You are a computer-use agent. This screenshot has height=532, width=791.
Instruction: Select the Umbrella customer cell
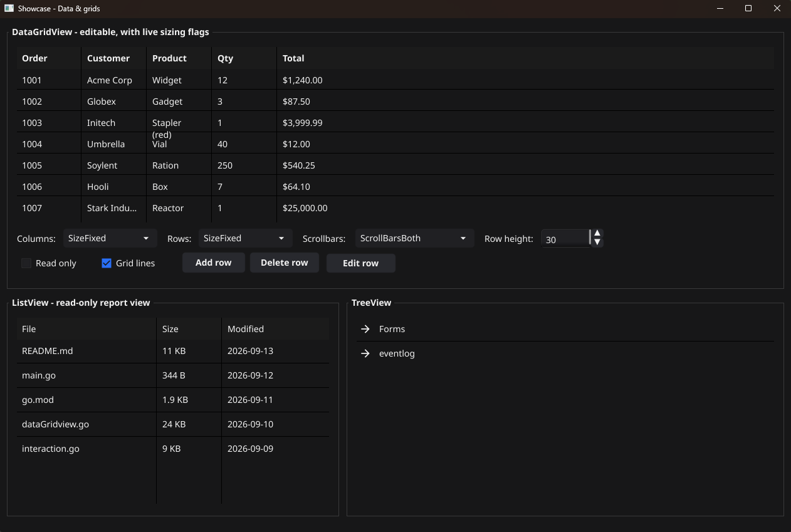pyautogui.click(x=114, y=144)
